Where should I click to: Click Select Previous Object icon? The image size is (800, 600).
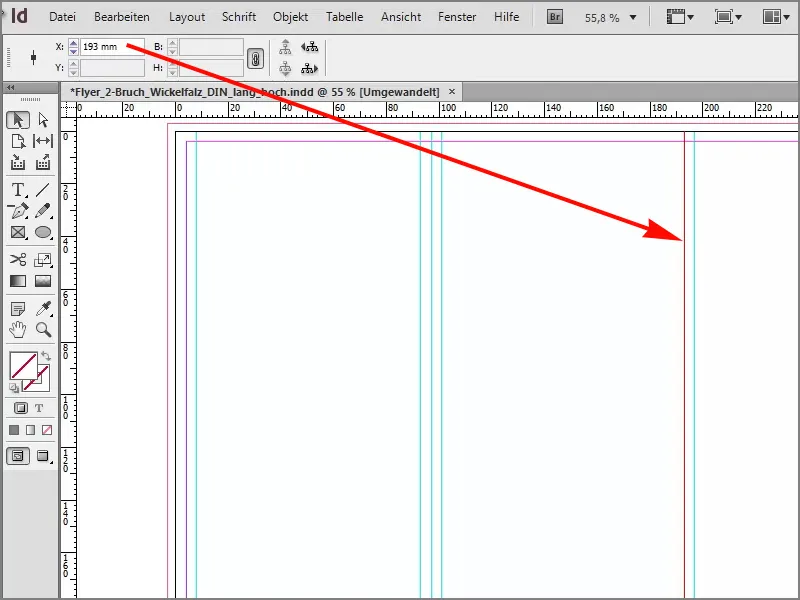pos(310,47)
